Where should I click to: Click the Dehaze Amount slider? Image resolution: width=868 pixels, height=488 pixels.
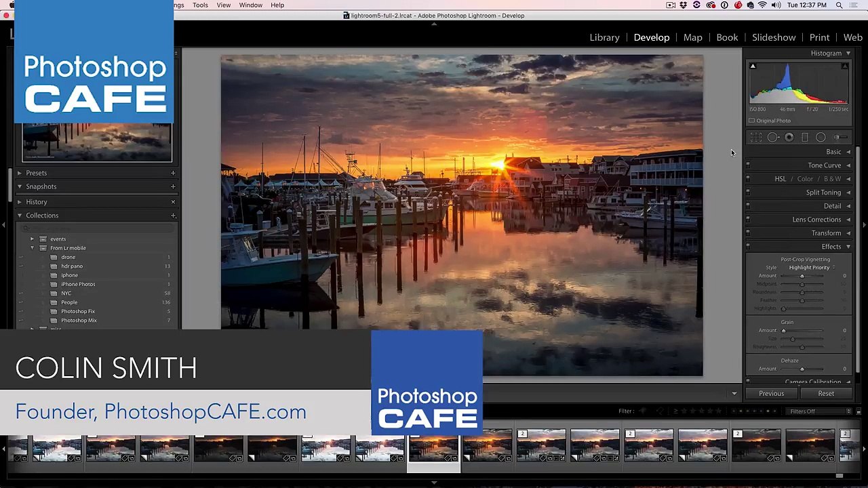point(802,369)
